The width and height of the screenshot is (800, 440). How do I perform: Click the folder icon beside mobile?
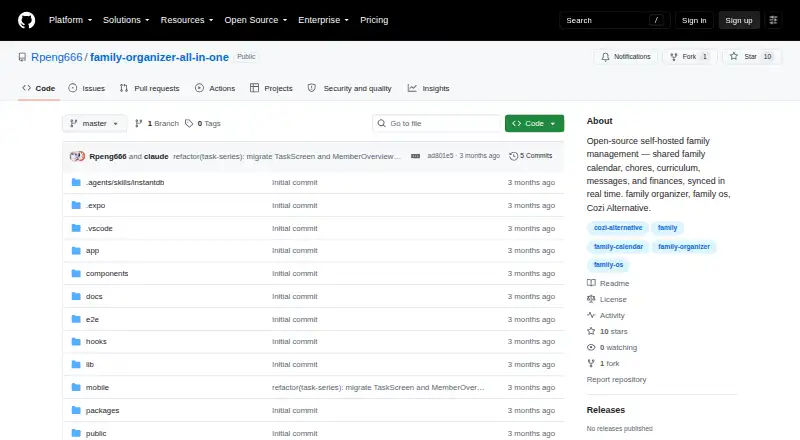76,387
